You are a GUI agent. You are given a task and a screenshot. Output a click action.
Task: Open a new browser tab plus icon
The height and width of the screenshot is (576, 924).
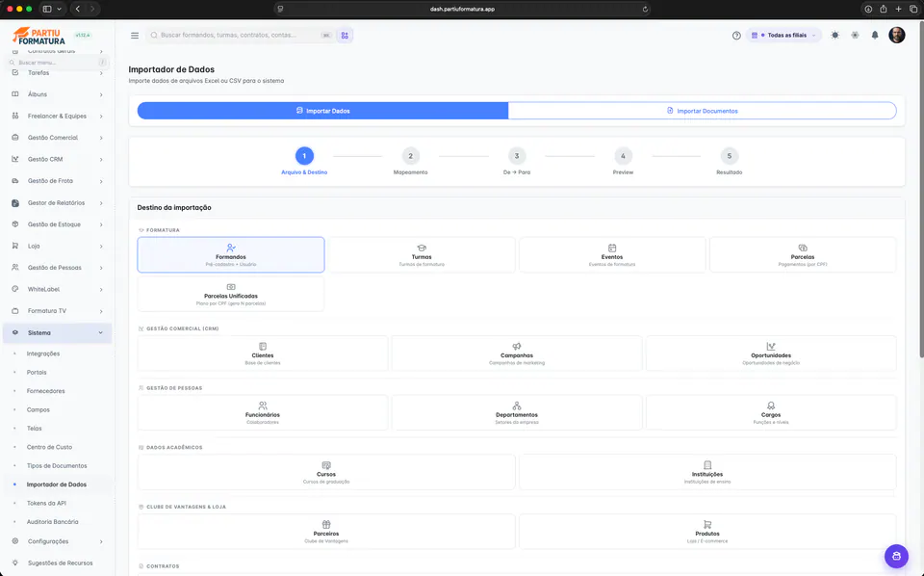tap(898, 9)
